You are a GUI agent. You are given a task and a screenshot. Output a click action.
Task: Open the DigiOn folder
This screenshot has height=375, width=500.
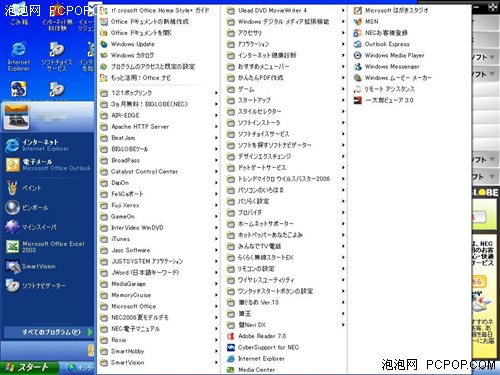(159, 183)
